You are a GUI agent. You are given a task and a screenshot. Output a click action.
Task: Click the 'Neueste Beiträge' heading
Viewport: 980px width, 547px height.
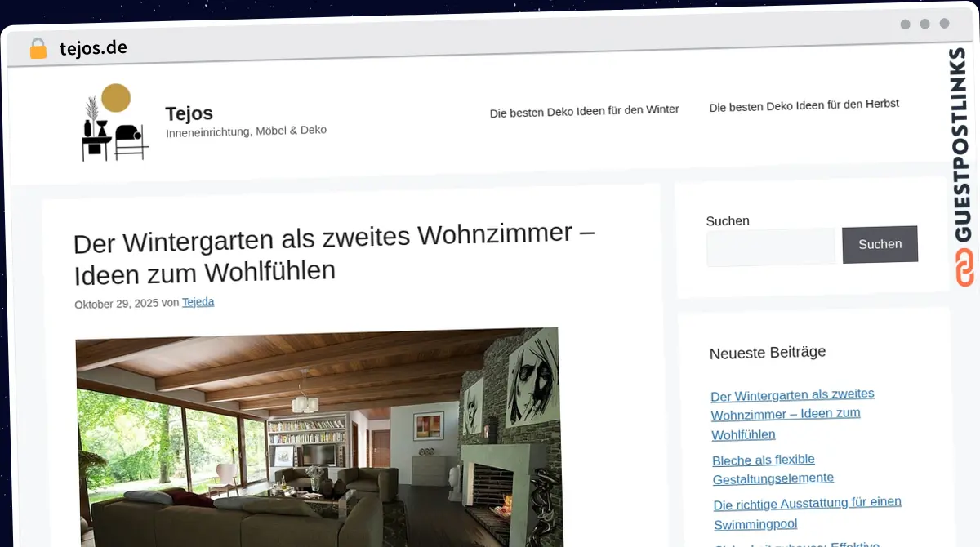(x=768, y=352)
